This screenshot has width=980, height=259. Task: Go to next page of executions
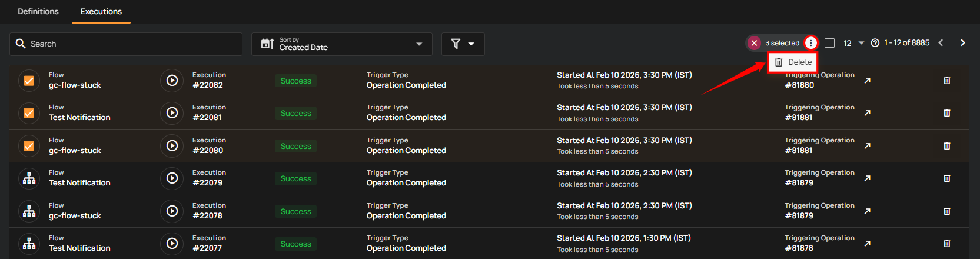click(962, 43)
